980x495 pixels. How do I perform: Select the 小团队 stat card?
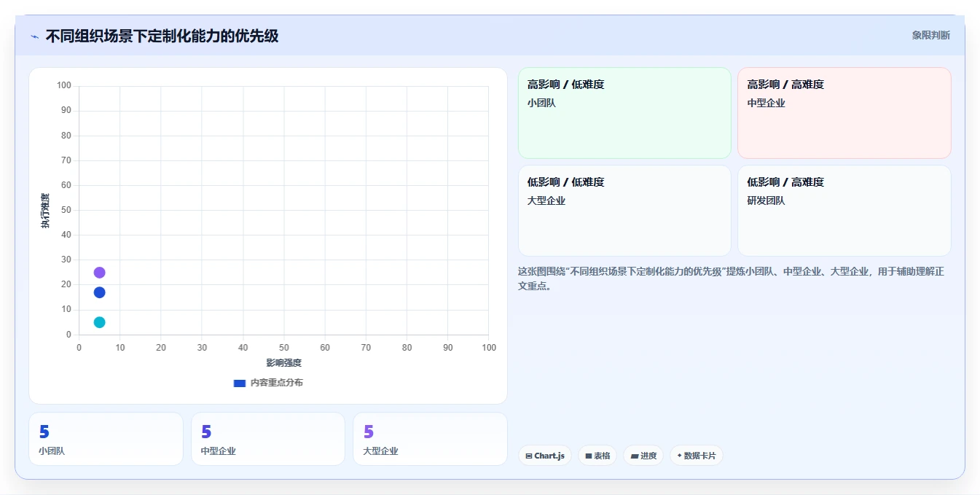[106, 439]
